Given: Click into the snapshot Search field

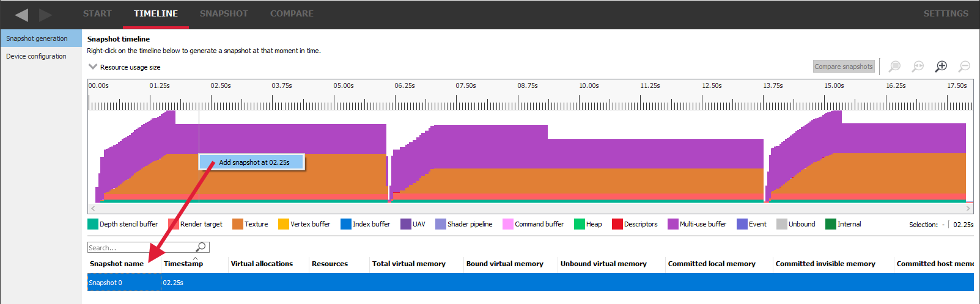Looking at the screenshot, I should 141,247.
